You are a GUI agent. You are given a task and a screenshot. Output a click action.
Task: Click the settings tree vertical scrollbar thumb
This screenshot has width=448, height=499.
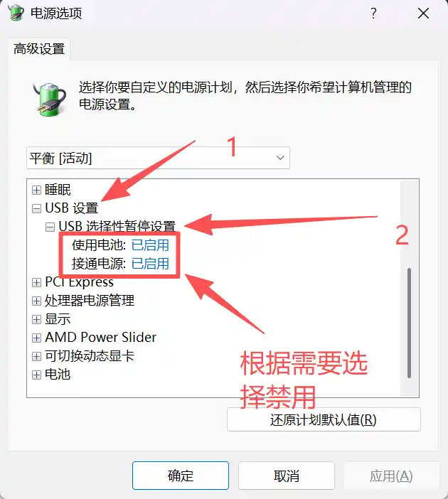[x=409, y=323]
